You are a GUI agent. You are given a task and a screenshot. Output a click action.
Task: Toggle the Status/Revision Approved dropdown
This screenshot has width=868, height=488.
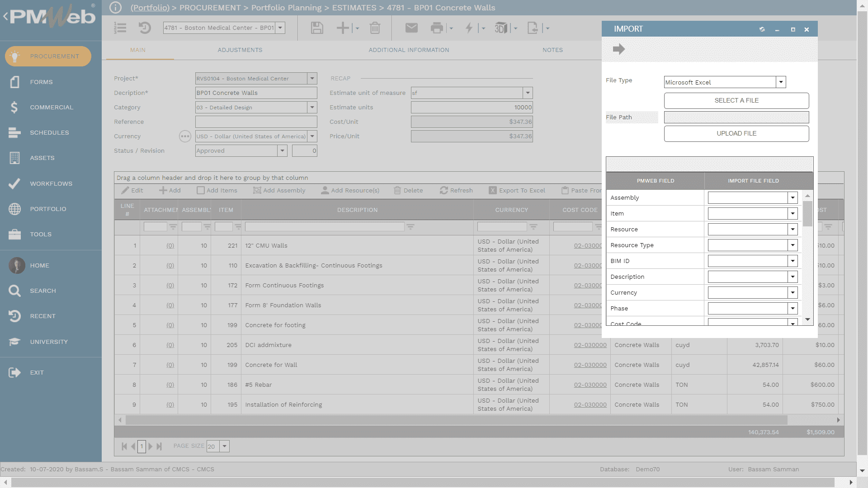(282, 150)
